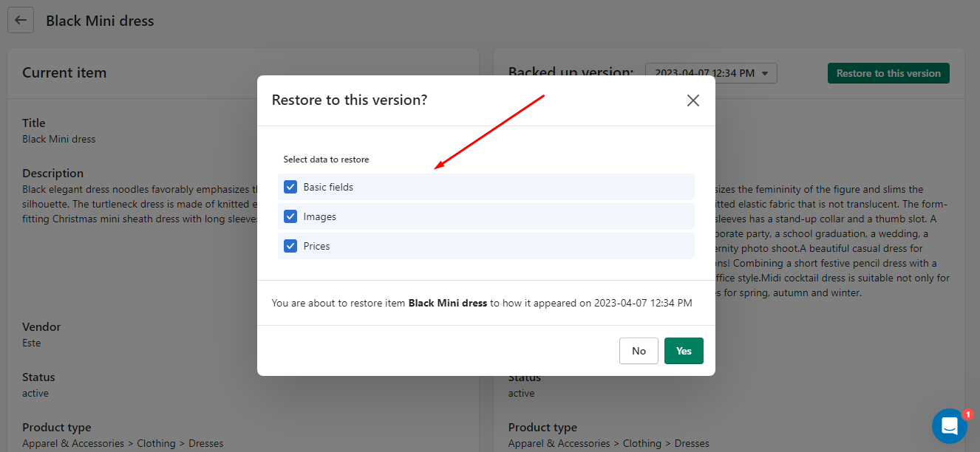Viewport: 980px width, 452px height.
Task: Click the chat notification badge showing 1
Action: tap(969, 414)
